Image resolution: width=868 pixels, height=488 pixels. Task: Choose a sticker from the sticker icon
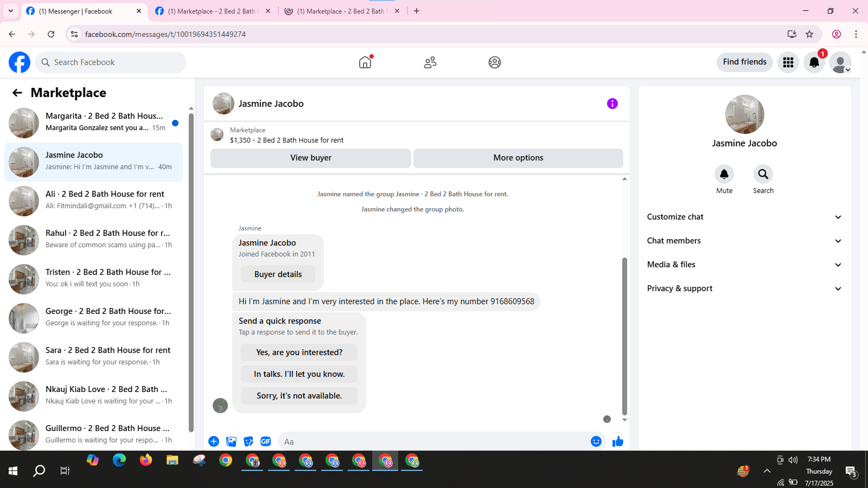(248, 441)
